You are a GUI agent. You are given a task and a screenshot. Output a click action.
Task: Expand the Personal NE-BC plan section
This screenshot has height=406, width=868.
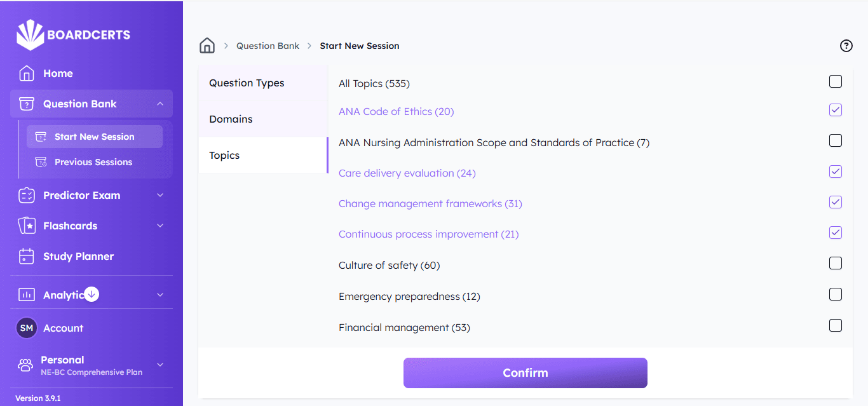(x=160, y=365)
